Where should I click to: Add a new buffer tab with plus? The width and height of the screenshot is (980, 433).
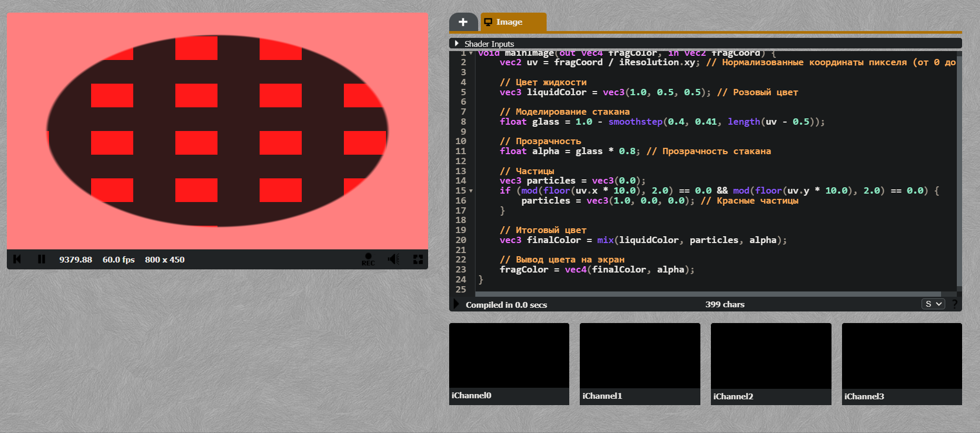coord(463,22)
